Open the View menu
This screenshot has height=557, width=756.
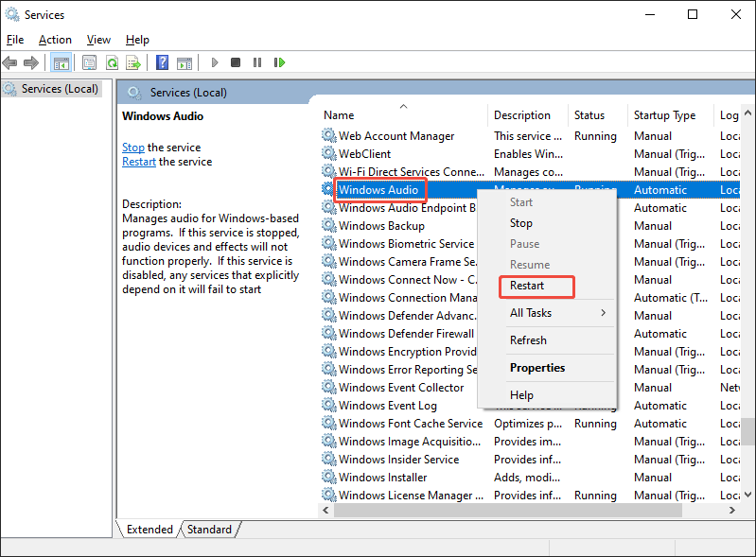(x=98, y=40)
